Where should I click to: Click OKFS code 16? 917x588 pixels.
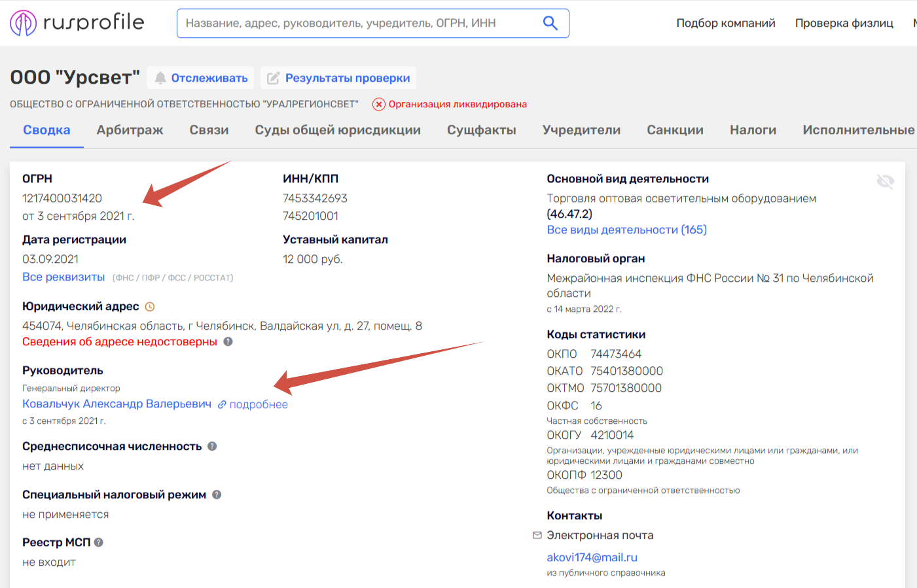point(596,406)
